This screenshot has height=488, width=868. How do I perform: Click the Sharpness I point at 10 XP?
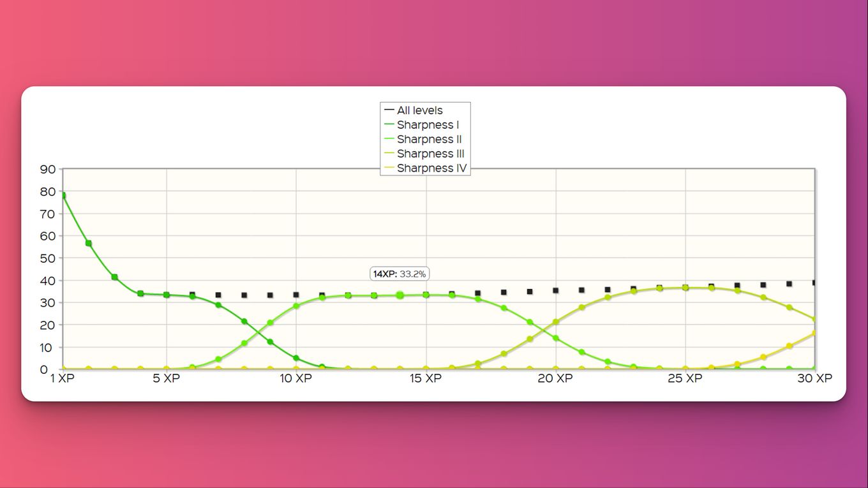click(296, 358)
